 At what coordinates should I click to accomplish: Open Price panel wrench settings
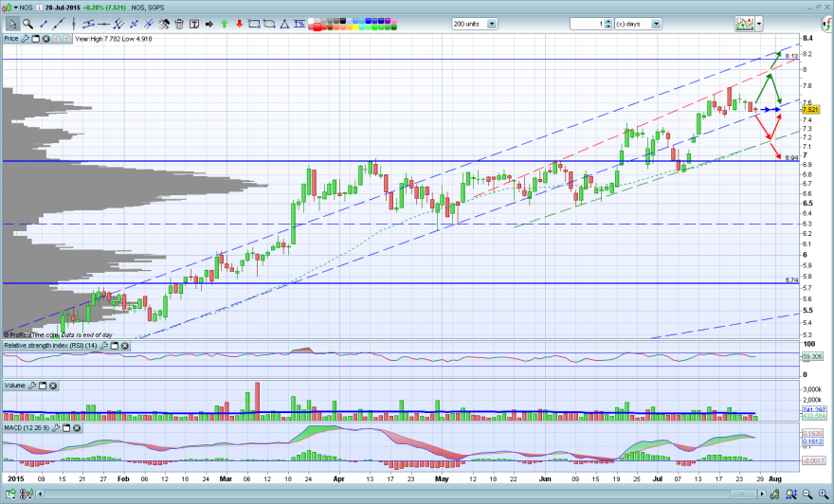pyautogui.click(x=25, y=39)
